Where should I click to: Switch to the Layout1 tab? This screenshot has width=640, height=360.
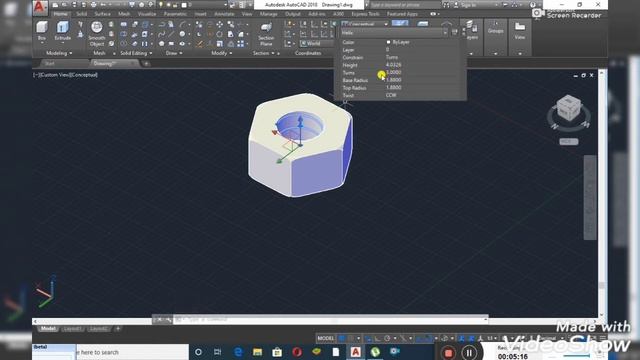pos(72,329)
